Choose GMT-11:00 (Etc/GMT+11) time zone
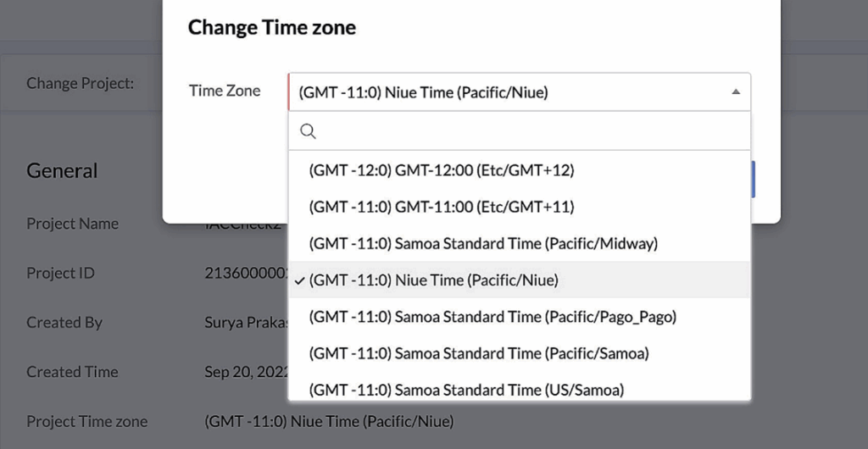 [442, 207]
